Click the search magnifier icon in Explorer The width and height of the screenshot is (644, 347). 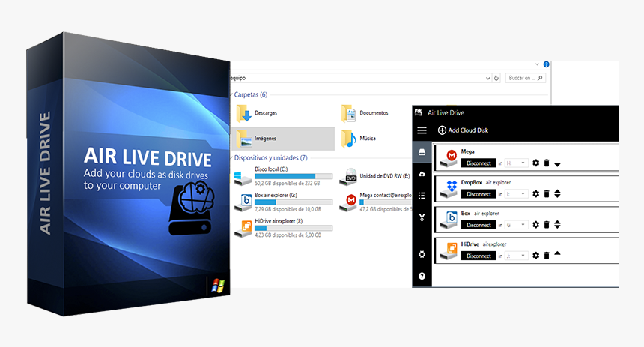point(540,78)
